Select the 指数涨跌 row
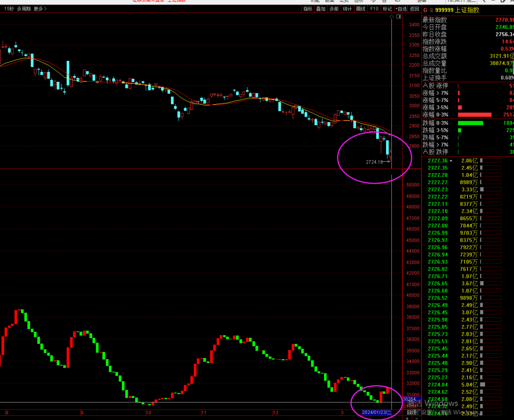 pyautogui.click(x=468, y=41)
